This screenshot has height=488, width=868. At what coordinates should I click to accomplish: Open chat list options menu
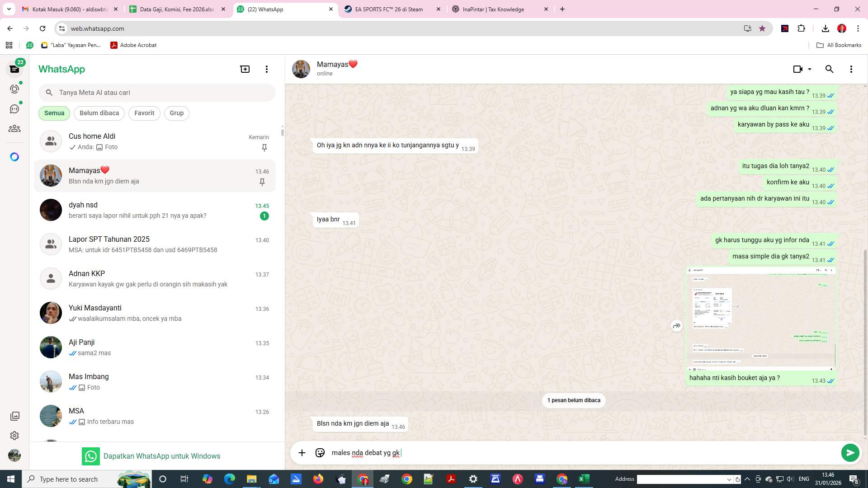tap(267, 69)
